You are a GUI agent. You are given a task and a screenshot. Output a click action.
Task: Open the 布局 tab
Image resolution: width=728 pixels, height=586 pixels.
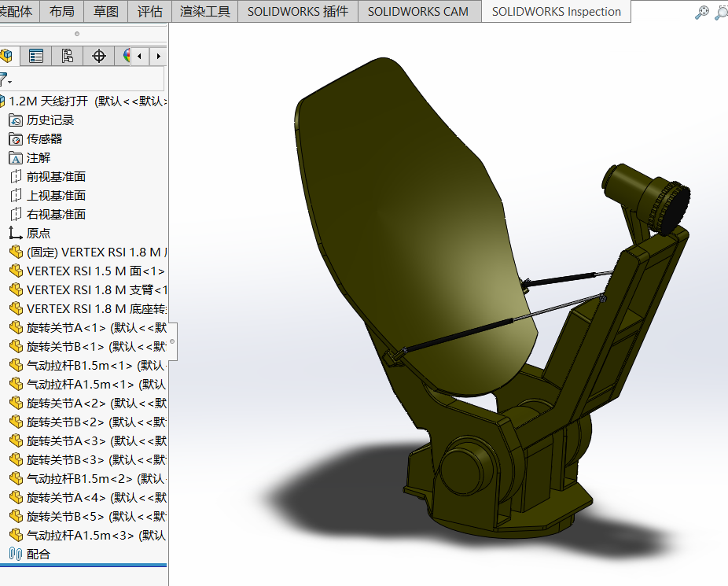pyautogui.click(x=62, y=11)
